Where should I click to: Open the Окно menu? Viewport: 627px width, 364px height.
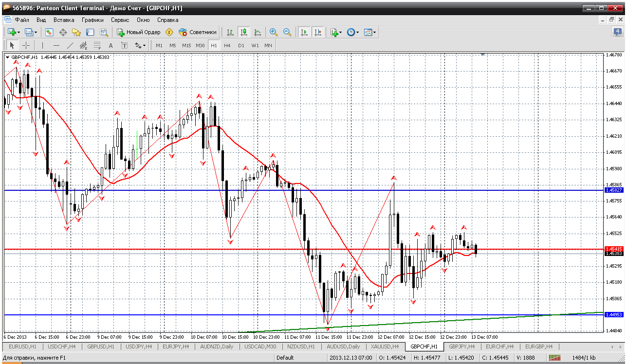click(143, 20)
